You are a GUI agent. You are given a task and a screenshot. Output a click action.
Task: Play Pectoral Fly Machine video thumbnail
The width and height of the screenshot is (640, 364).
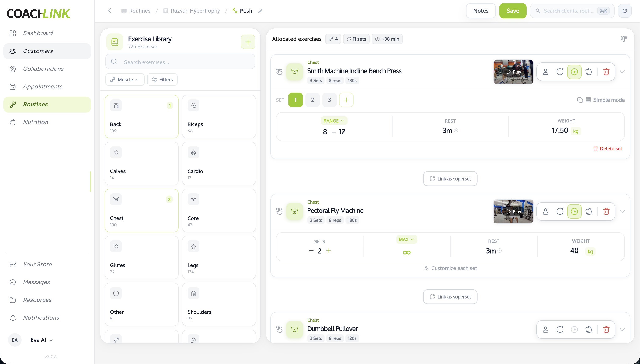[x=513, y=211]
